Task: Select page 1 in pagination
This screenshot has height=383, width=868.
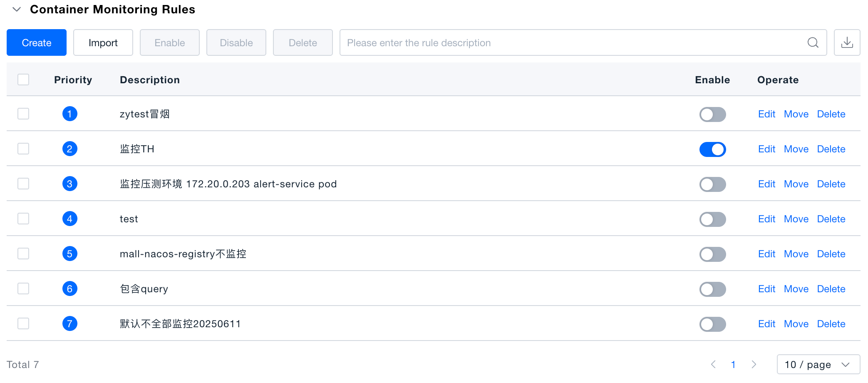Action: [733, 364]
